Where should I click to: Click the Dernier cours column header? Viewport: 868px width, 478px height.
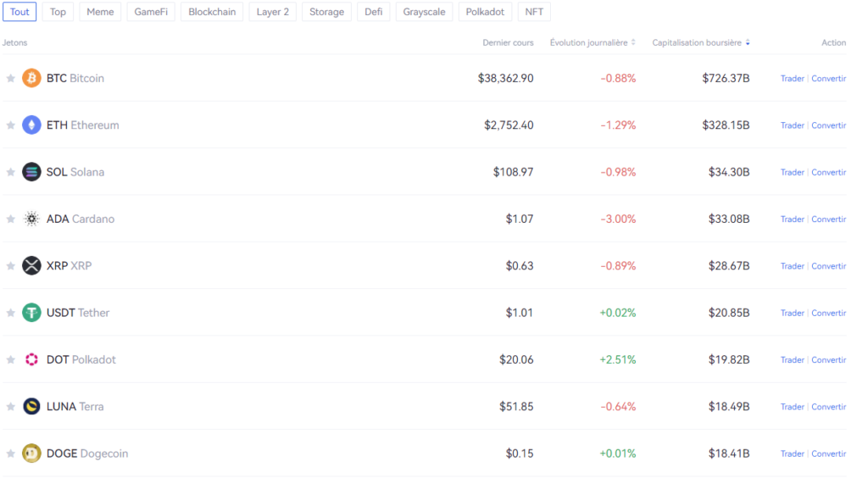coord(508,42)
